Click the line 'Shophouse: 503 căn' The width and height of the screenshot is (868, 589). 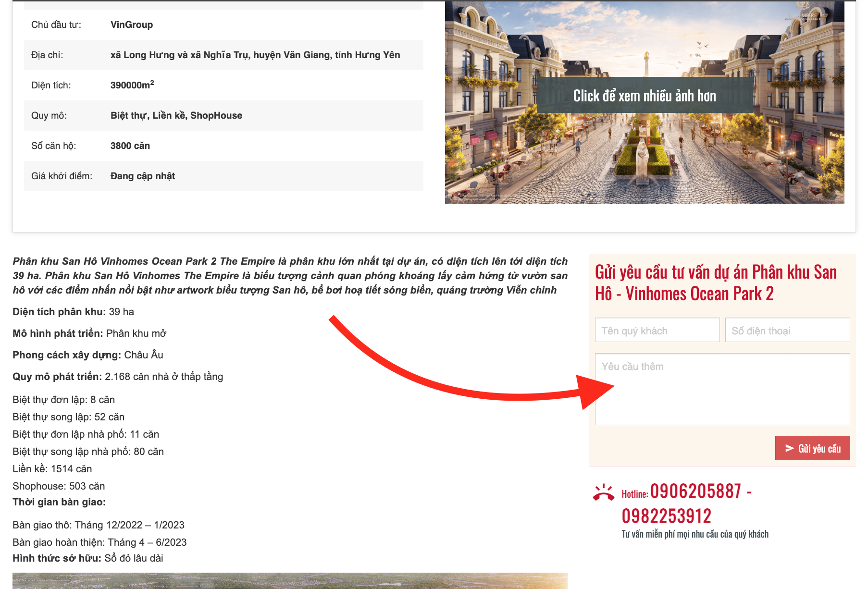click(x=59, y=486)
